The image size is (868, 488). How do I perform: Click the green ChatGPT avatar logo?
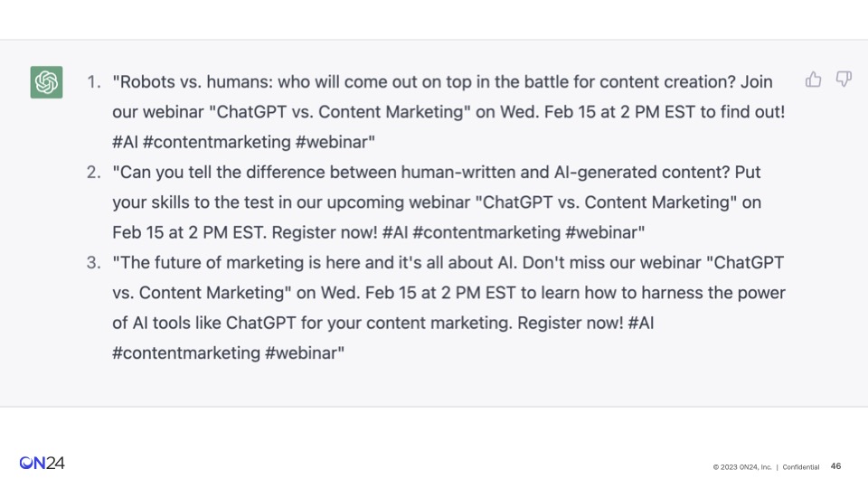click(x=46, y=82)
